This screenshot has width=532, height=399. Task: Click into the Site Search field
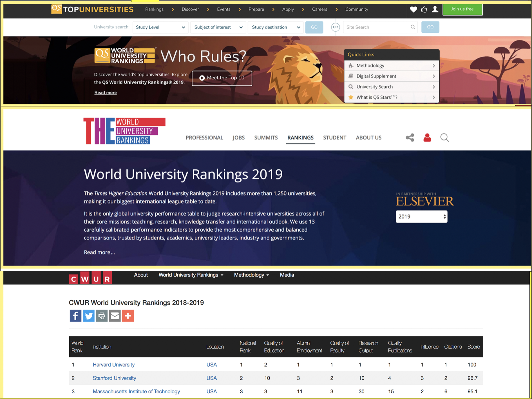tap(377, 27)
